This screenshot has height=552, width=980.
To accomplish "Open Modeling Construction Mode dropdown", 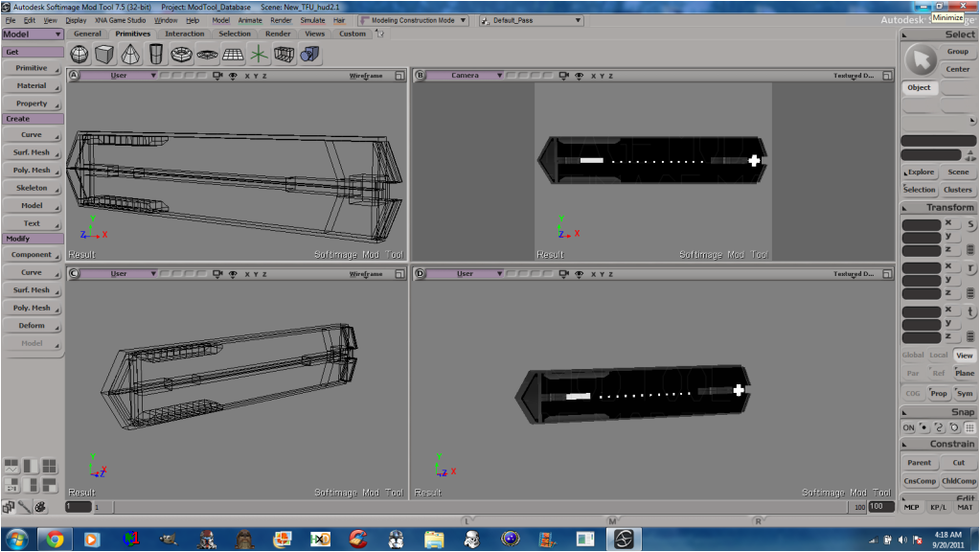I will coord(413,21).
